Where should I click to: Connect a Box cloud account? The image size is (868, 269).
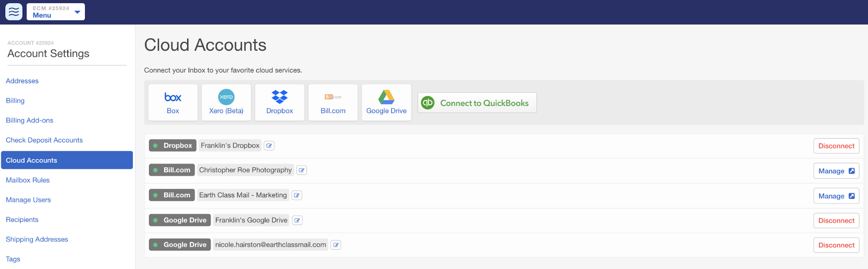[x=173, y=102]
